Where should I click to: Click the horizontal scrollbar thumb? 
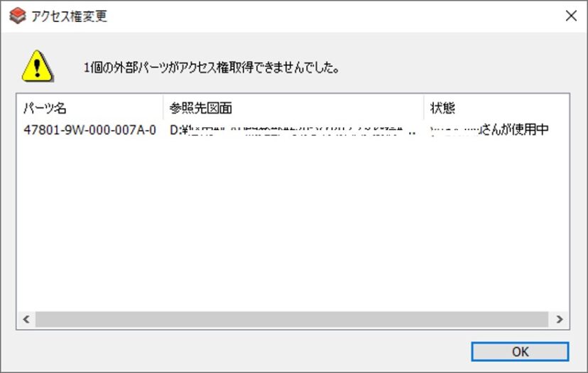click(x=284, y=320)
